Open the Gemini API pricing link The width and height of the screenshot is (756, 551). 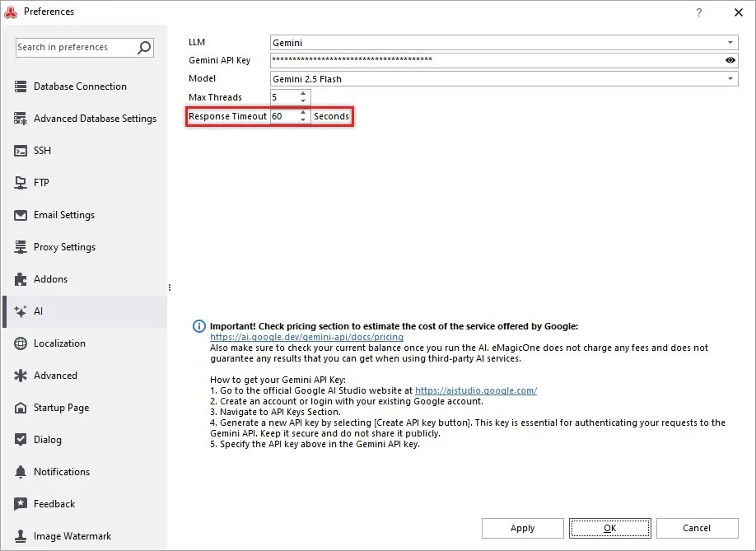(x=306, y=337)
